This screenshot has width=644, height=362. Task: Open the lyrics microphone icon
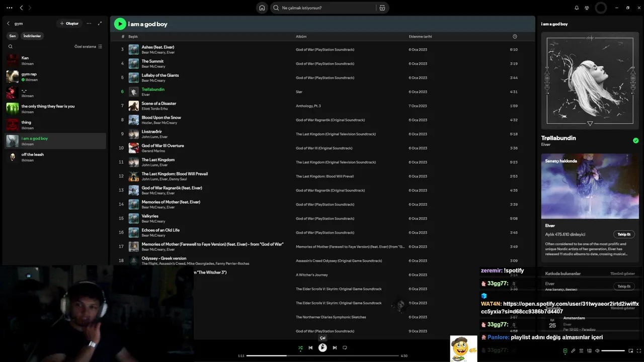point(573,351)
